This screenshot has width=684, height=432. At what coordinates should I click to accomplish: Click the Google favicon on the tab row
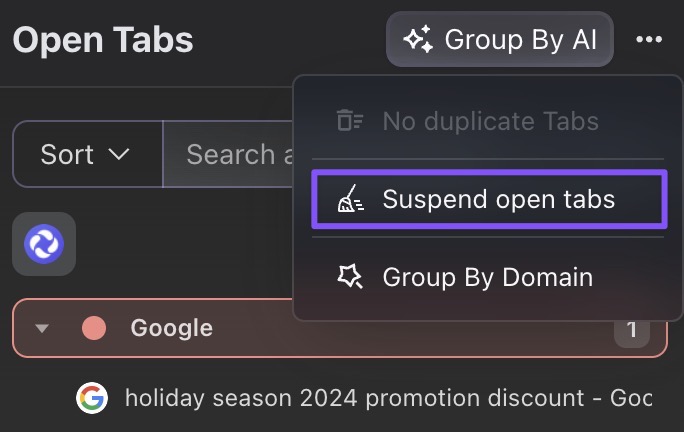coord(92,398)
